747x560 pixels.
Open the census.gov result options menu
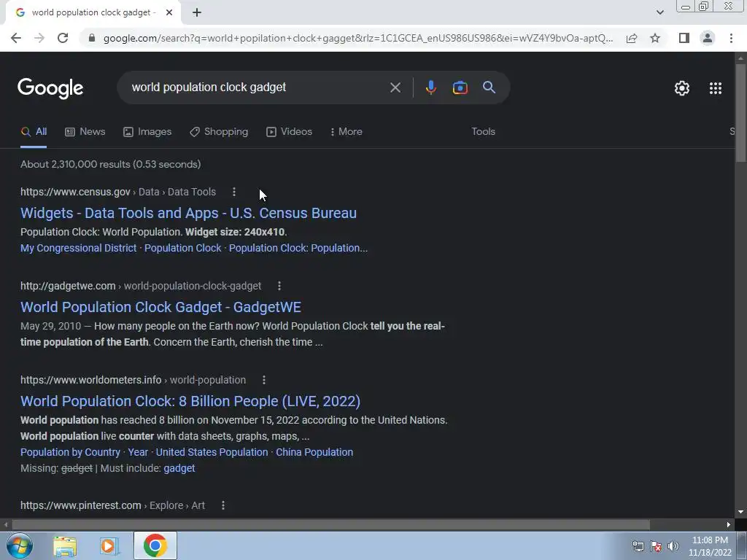[x=233, y=192]
